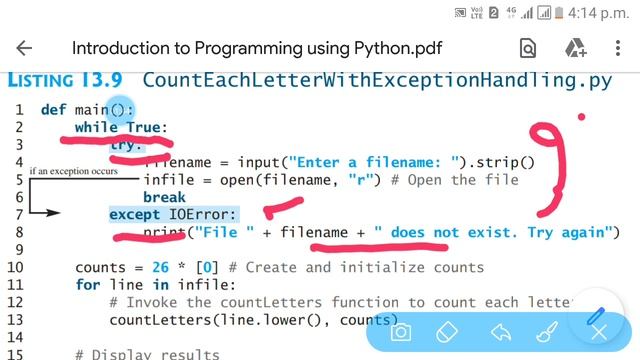Tap the 'counts = 26 * [0]' code
640x360 pixels.
point(147,268)
